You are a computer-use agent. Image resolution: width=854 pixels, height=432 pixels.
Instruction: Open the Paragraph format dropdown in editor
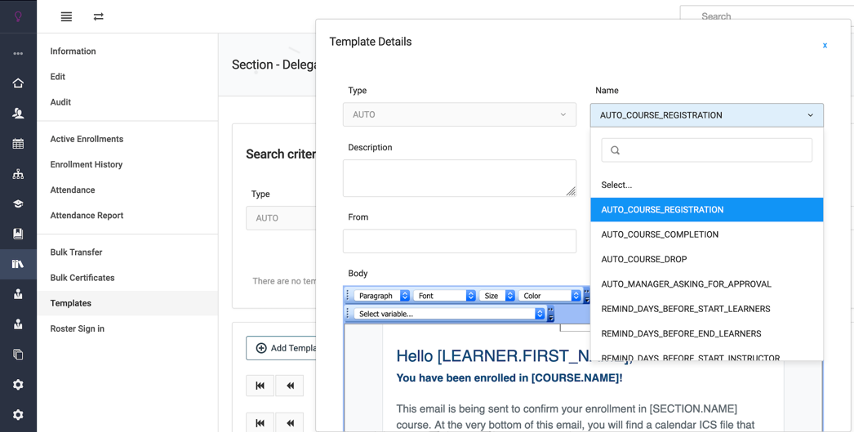click(x=382, y=296)
